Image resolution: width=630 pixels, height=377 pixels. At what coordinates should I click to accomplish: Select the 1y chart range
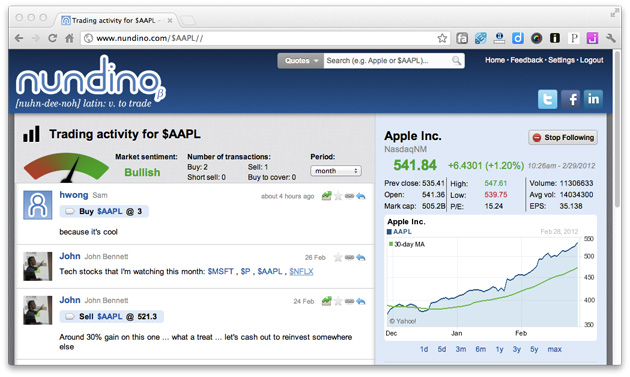coord(499,349)
